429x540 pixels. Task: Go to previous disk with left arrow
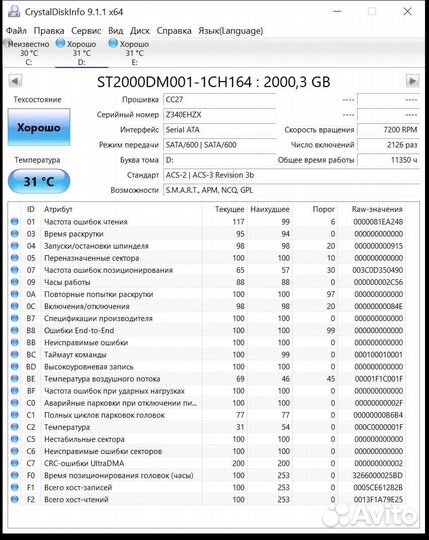tap(15, 81)
